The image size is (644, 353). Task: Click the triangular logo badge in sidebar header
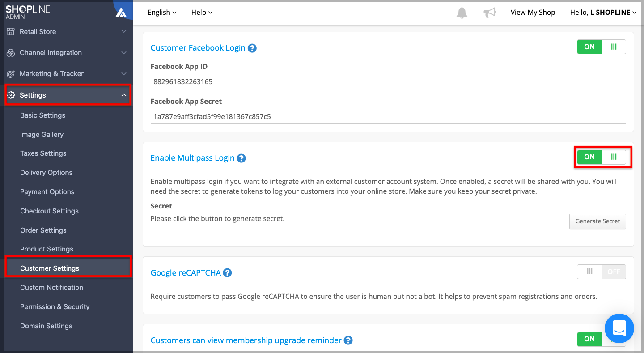pyautogui.click(x=121, y=13)
